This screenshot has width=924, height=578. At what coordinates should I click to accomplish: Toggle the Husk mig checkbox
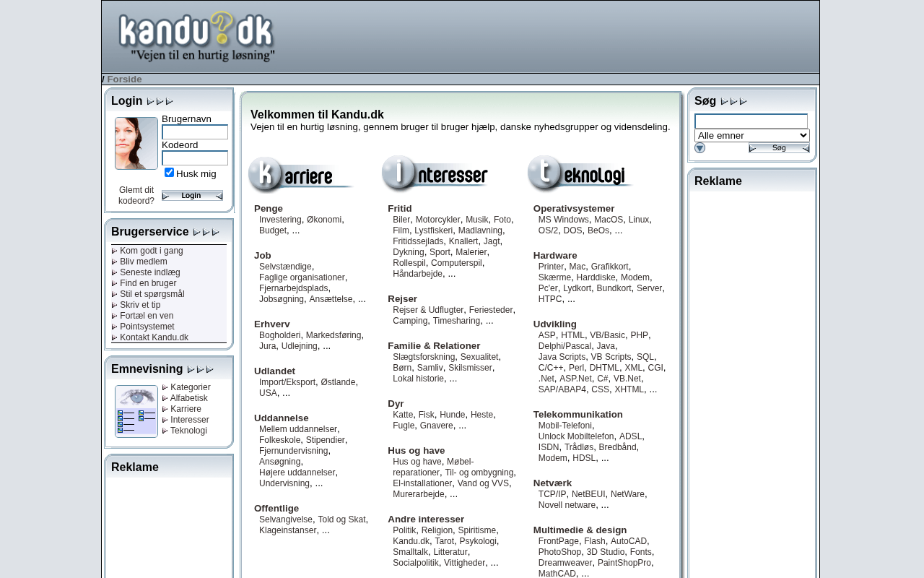point(169,173)
